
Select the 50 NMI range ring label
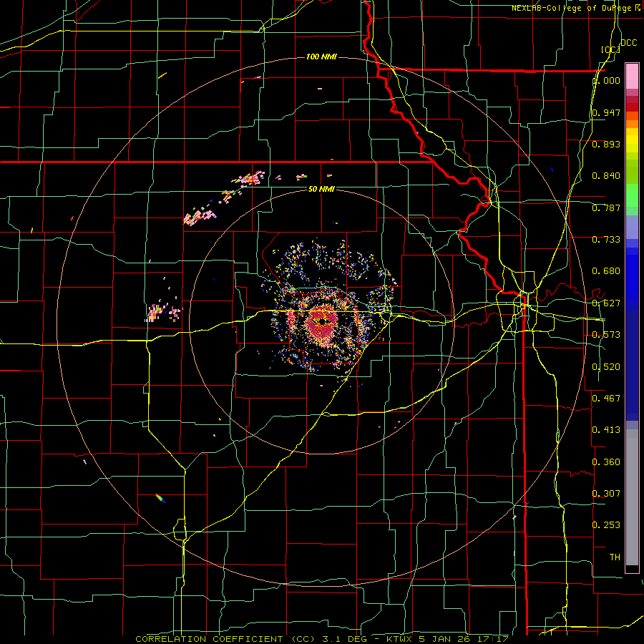pos(321,189)
